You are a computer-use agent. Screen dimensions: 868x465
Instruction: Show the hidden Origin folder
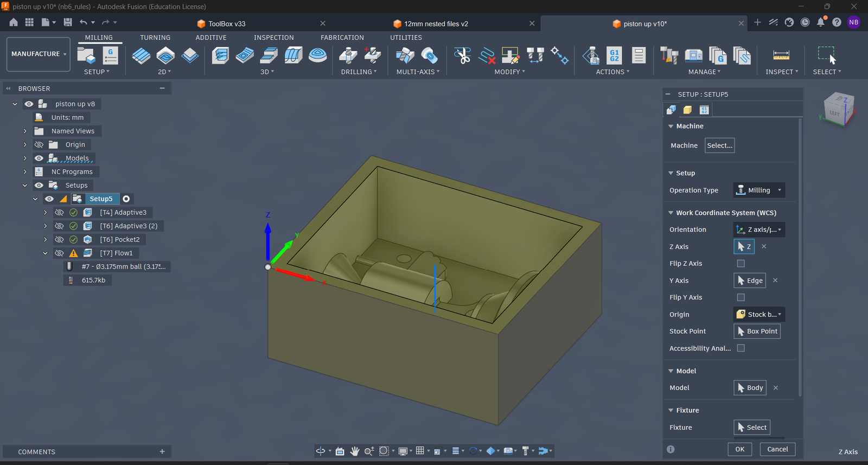click(x=39, y=145)
